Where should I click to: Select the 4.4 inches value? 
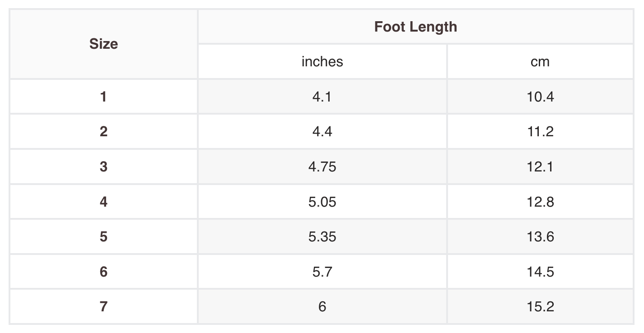point(322,131)
